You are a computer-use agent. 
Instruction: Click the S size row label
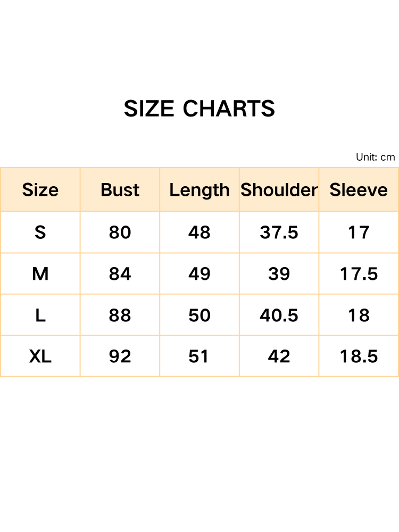pyautogui.click(x=40, y=232)
